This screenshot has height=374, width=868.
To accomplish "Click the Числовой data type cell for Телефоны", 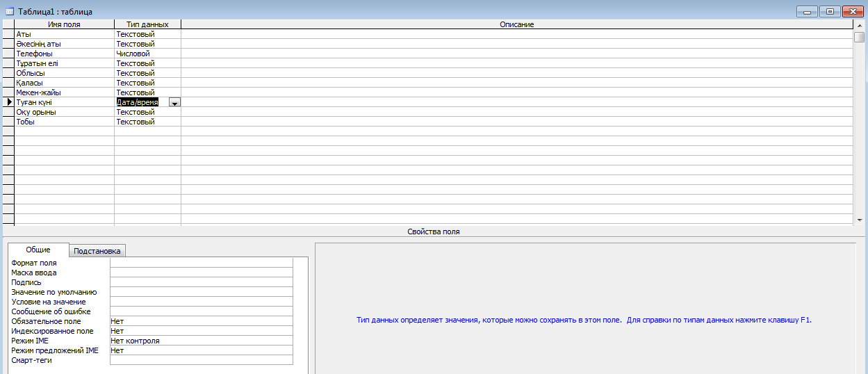I will click(147, 54).
